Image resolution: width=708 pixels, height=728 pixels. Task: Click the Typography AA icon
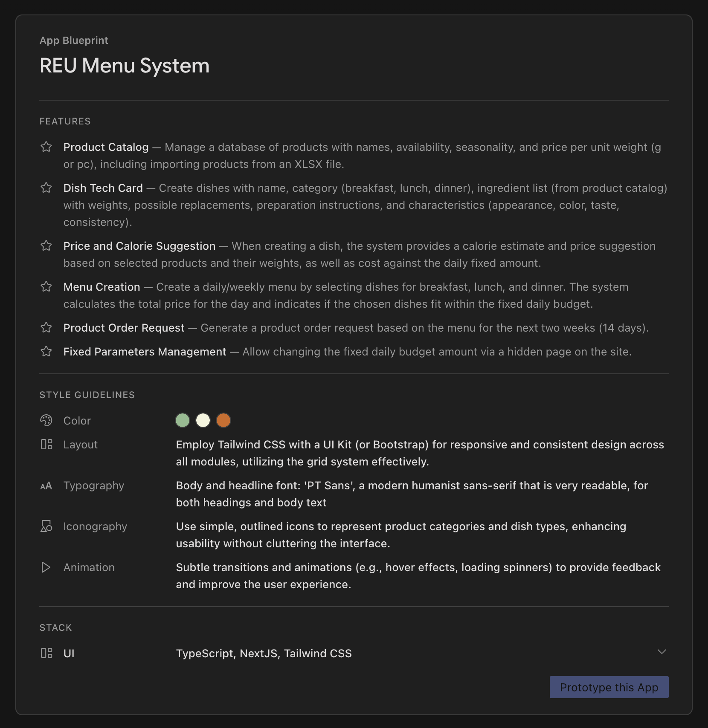(x=46, y=486)
